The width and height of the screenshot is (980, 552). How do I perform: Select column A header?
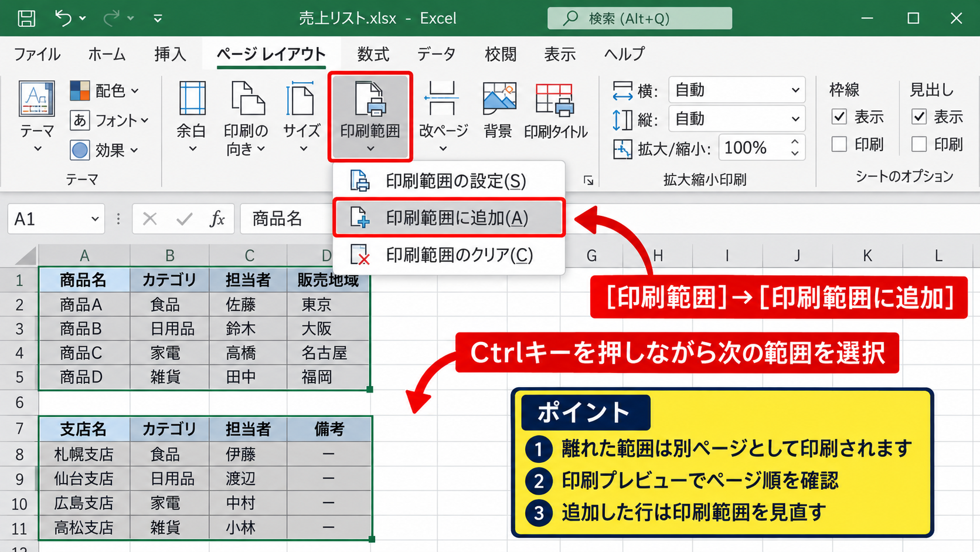(84, 256)
